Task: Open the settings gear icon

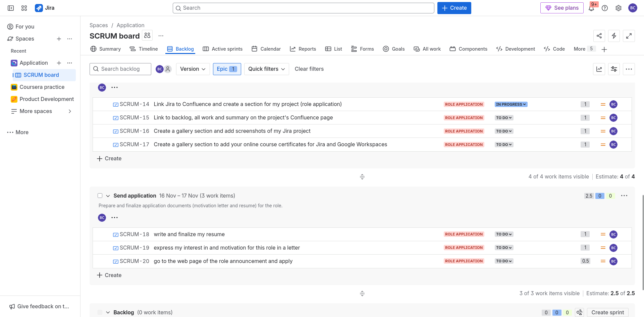Action: (619, 8)
